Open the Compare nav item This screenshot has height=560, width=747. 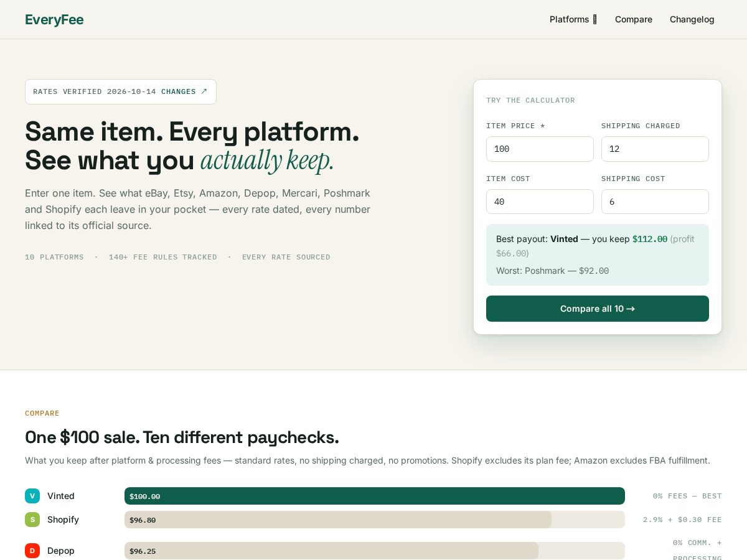pyautogui.click(x=634, y=19)
